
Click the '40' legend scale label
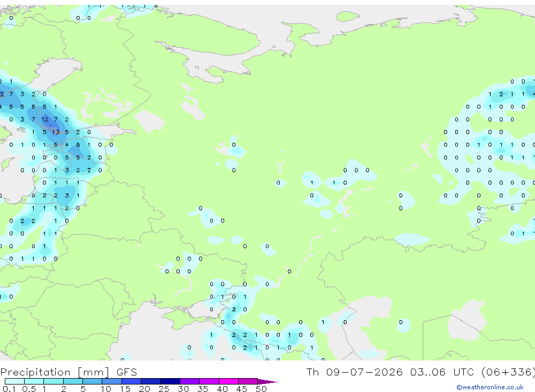pyautogui.click(x=222, y=389)
